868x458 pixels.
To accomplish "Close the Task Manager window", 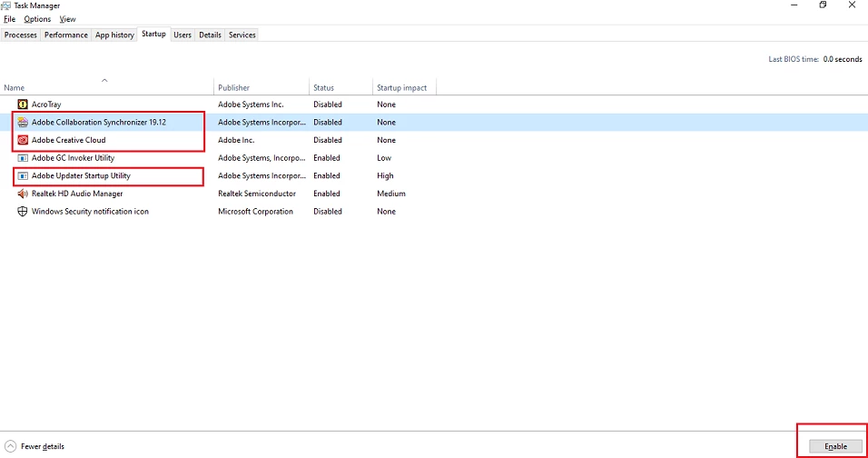I will (852, 5).
